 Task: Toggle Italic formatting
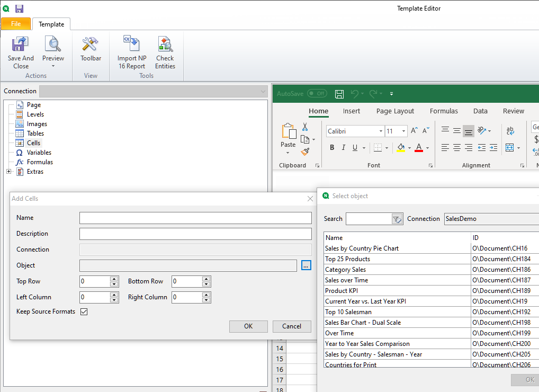pos(343,147)
